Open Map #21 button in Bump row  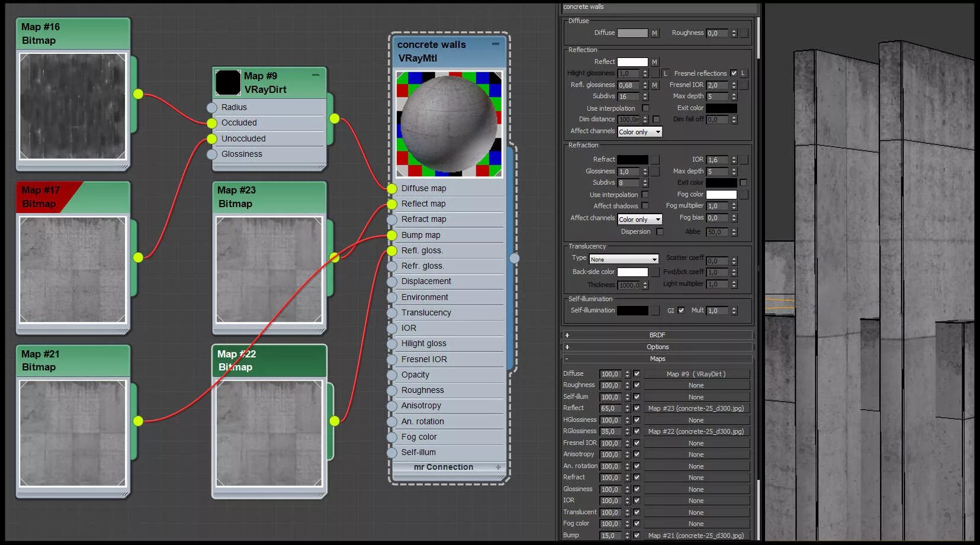tap(696, 536)
